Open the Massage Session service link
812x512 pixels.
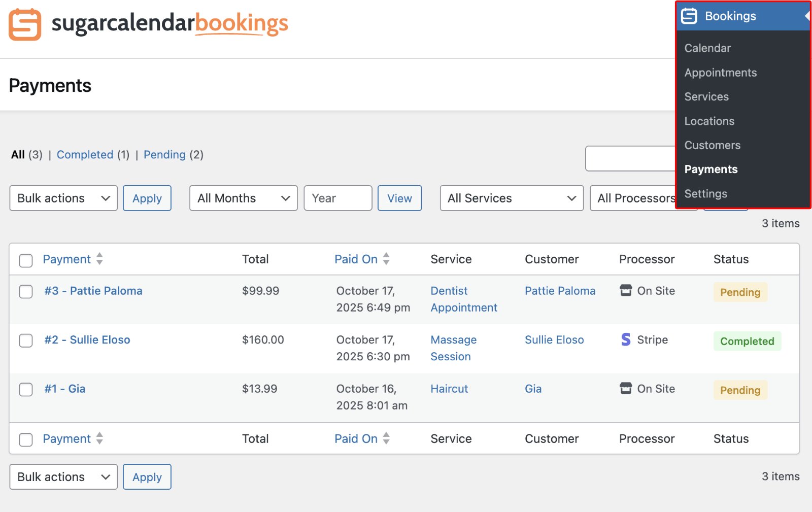pyautogui.click(x=453, y=348)
